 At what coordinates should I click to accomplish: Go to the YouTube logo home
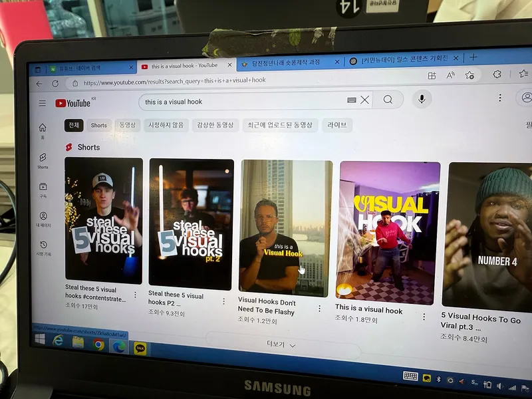point(73,103)
